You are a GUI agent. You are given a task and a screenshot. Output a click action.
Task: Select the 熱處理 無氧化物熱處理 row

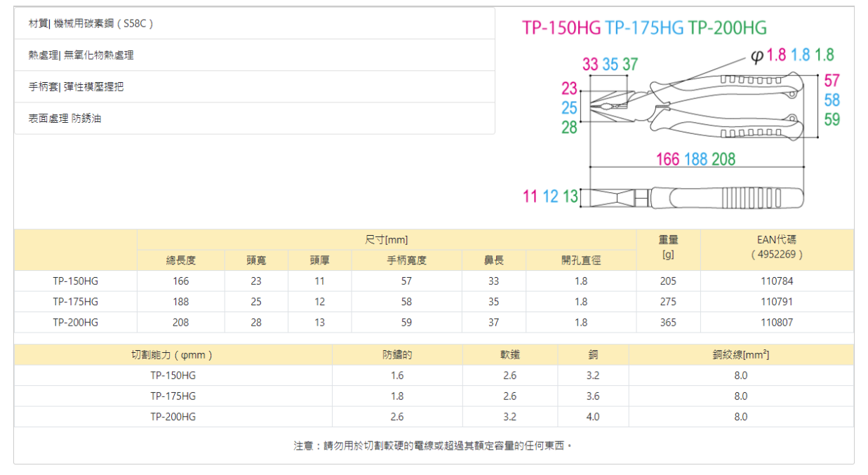pos(254,55)
